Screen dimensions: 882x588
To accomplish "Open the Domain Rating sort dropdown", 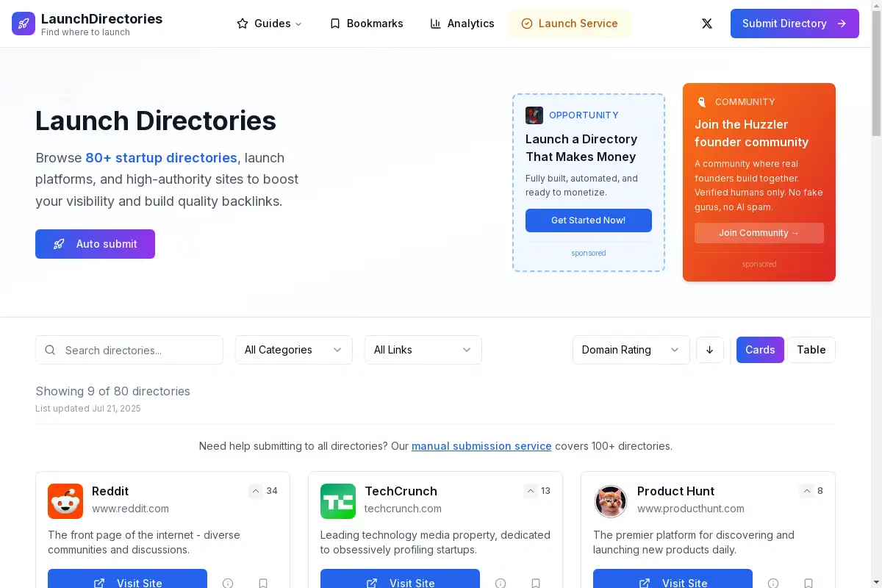I will pyautogui.click(x=631, y=350).
